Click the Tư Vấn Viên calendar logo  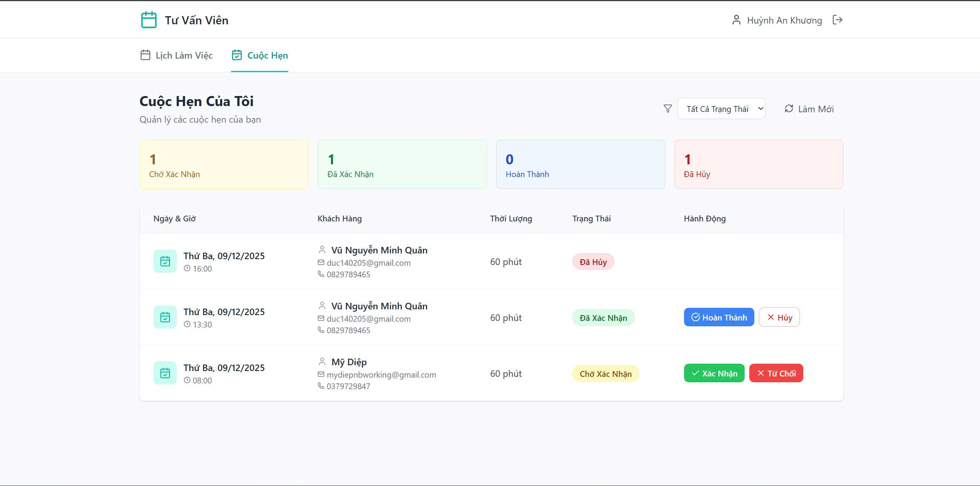tap(149, 20)
